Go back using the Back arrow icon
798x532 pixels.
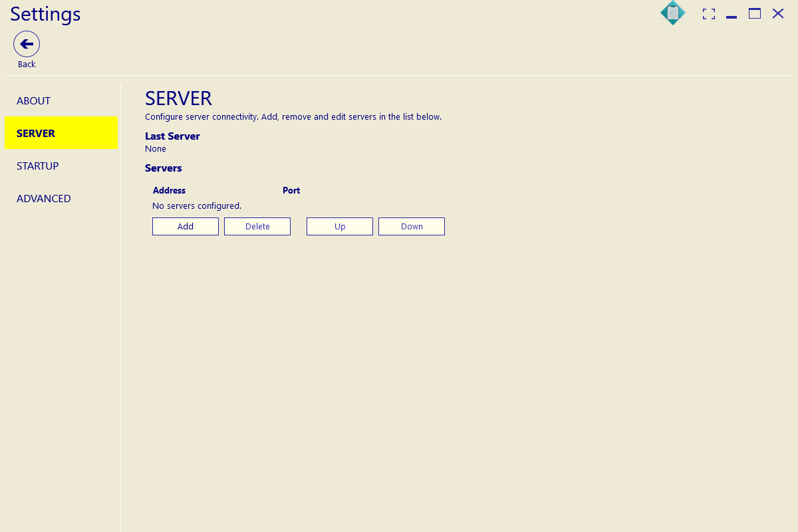(x=27, y=44)
